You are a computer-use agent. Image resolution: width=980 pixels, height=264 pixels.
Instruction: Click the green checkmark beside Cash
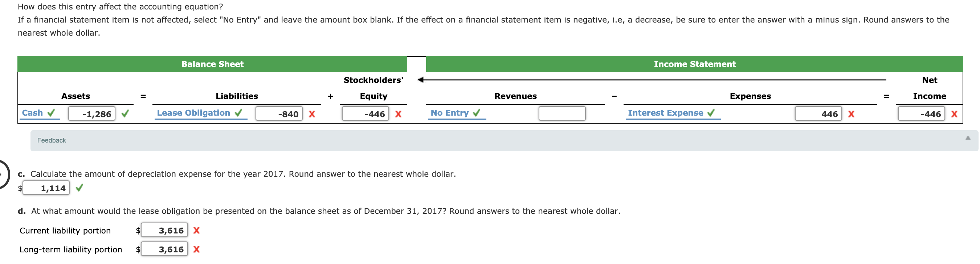tap(50, 113)
